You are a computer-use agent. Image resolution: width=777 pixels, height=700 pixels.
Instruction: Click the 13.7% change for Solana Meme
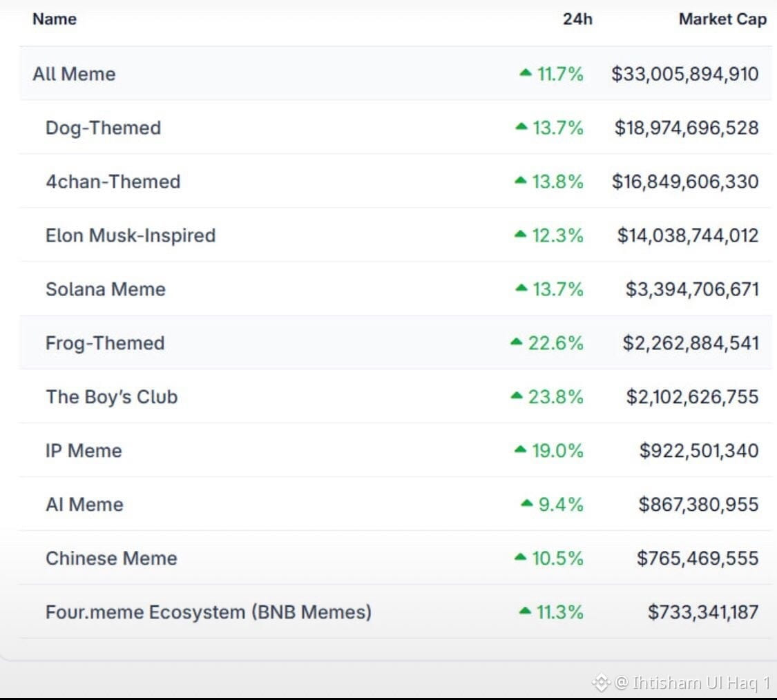549,289
